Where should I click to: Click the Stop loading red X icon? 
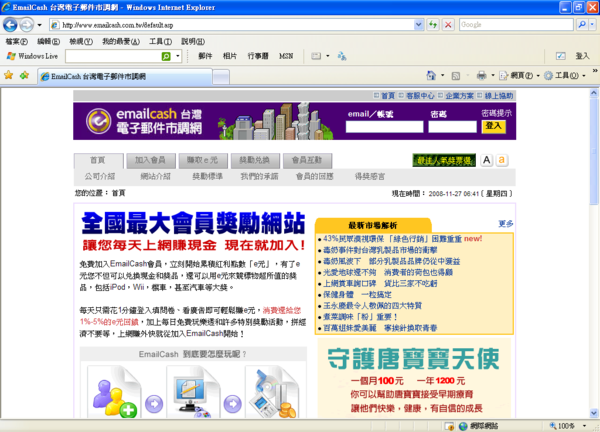448,25
